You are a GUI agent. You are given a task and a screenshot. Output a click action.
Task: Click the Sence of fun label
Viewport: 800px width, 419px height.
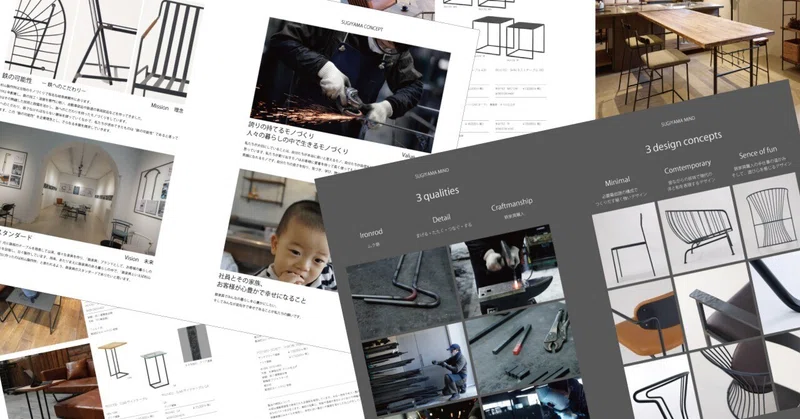point(758,152)
